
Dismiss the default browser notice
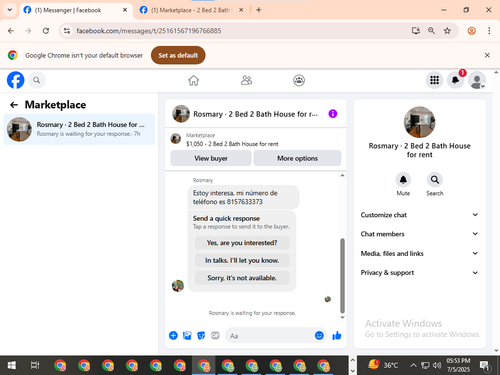[x=487, y=55]
